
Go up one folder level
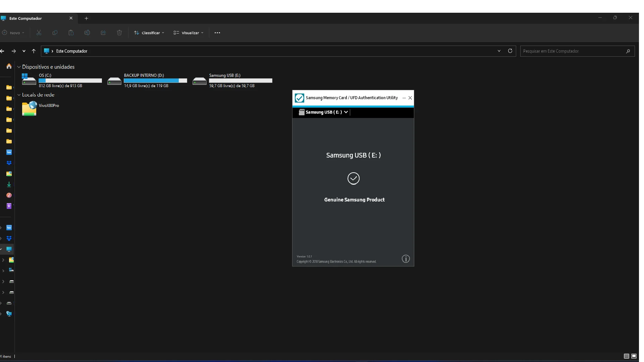click(x=34, y=51)
